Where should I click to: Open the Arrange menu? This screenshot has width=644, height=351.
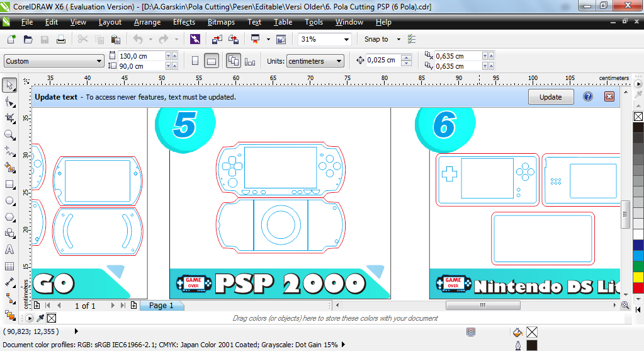(x=147, y=22)
